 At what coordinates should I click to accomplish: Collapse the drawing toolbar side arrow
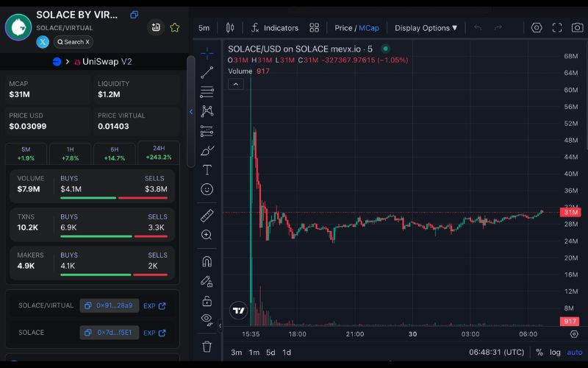(220, 325)
